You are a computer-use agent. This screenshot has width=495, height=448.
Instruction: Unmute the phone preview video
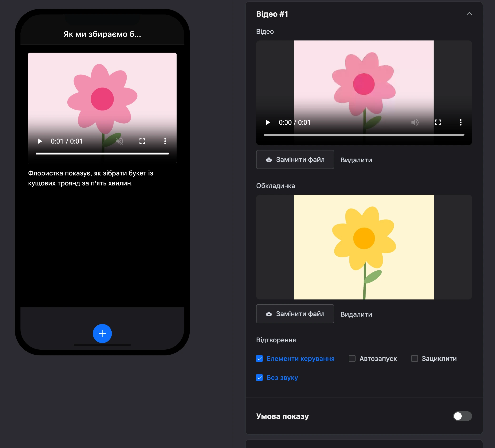pos(119,141)
